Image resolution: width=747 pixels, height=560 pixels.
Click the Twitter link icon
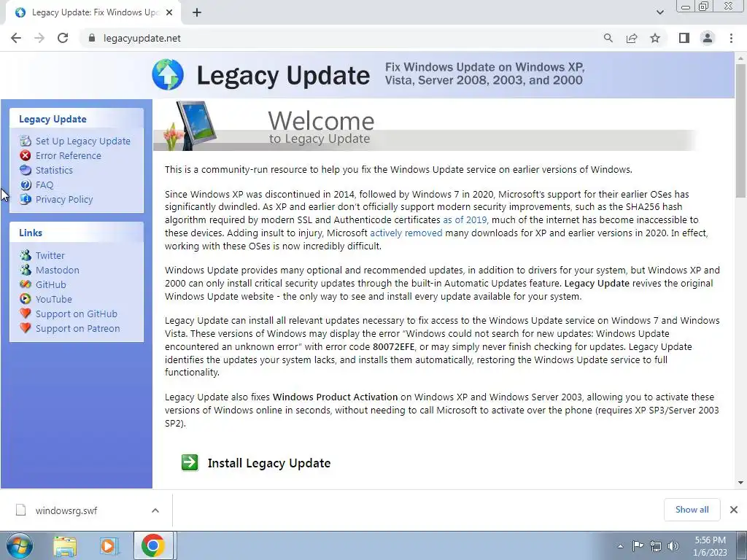[26, 255]
